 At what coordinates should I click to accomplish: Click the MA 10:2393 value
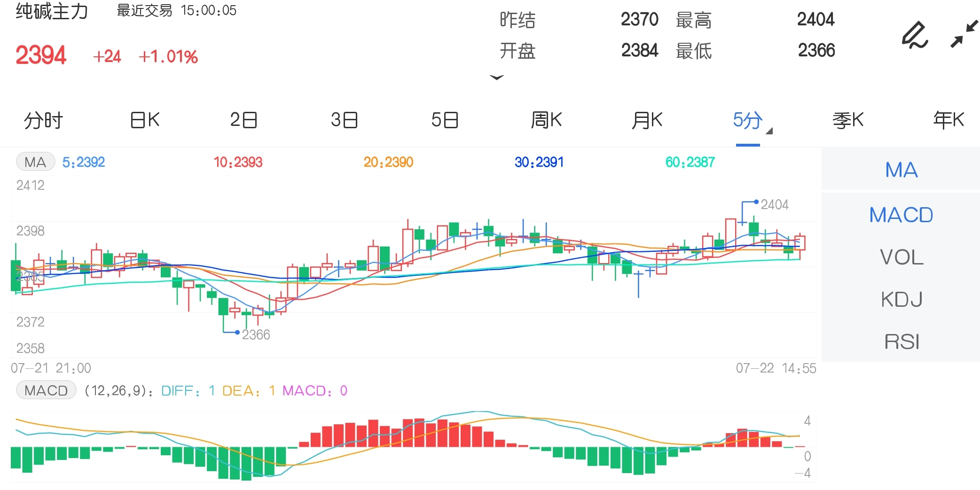[238, 162]
